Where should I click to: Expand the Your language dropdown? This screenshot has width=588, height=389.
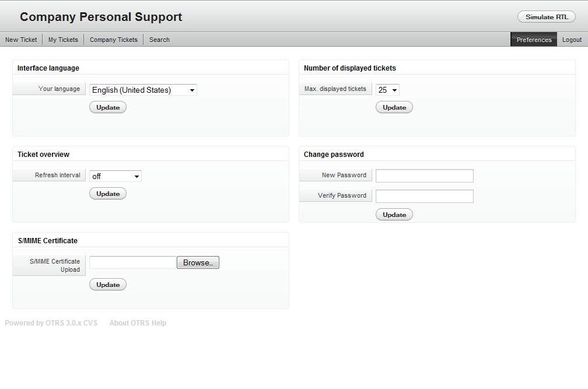143,90
